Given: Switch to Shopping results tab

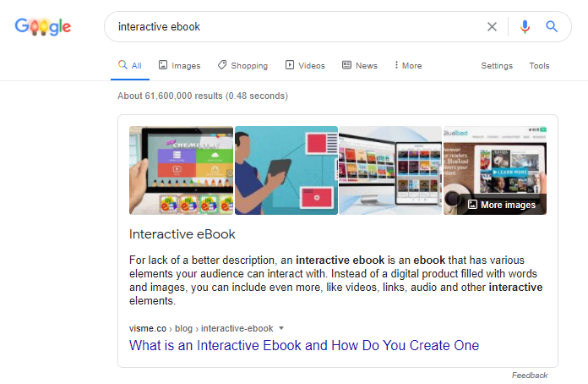Looking at the screenshot, I should 242,66.
